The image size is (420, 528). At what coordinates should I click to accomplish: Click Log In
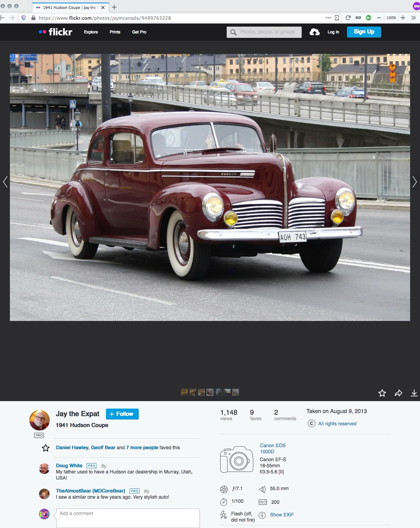click(333, 32)
